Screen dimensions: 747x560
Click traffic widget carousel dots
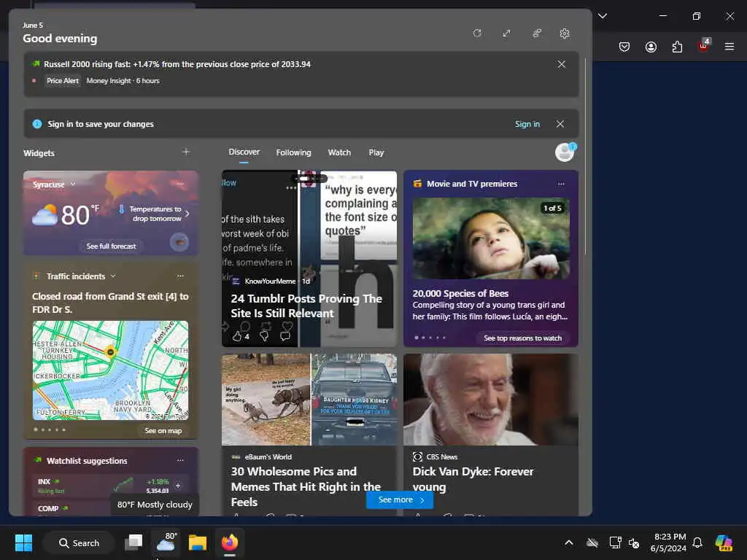50,429
